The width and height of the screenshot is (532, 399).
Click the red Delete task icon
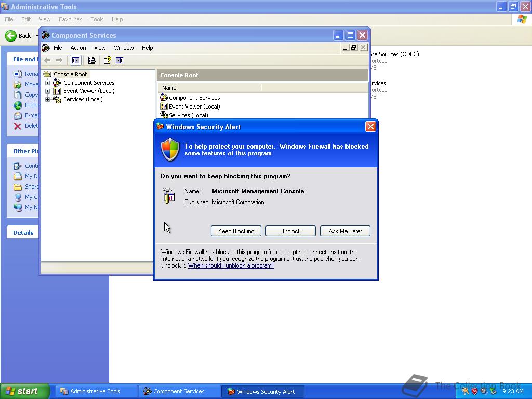(18, 126)
